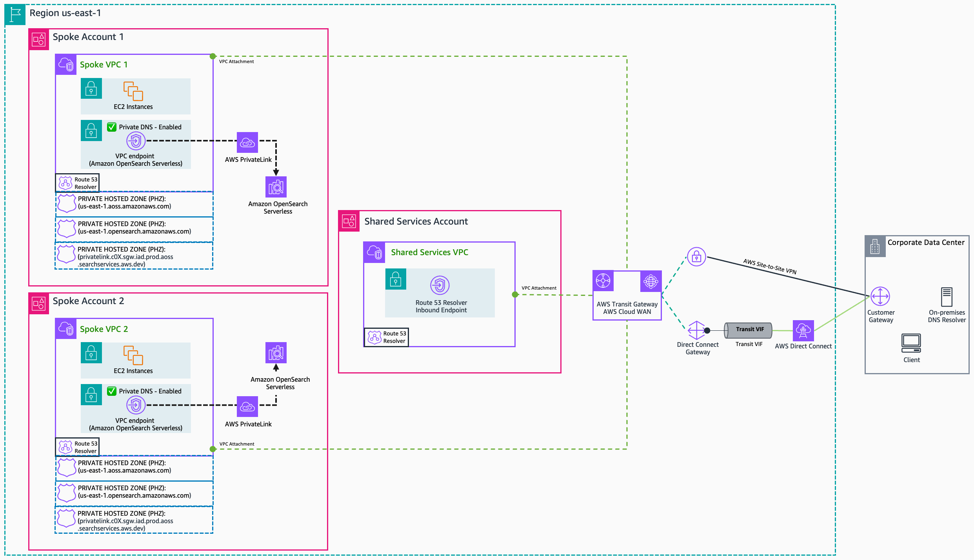
Task: Select the Client computer icon
Action: click(x=911, y=344)
